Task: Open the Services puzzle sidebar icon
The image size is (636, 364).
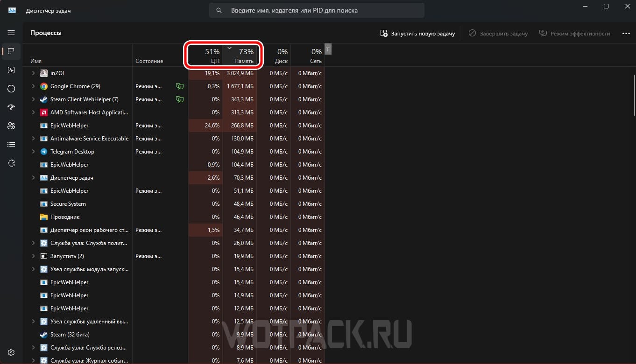Action: pos(11,163)
